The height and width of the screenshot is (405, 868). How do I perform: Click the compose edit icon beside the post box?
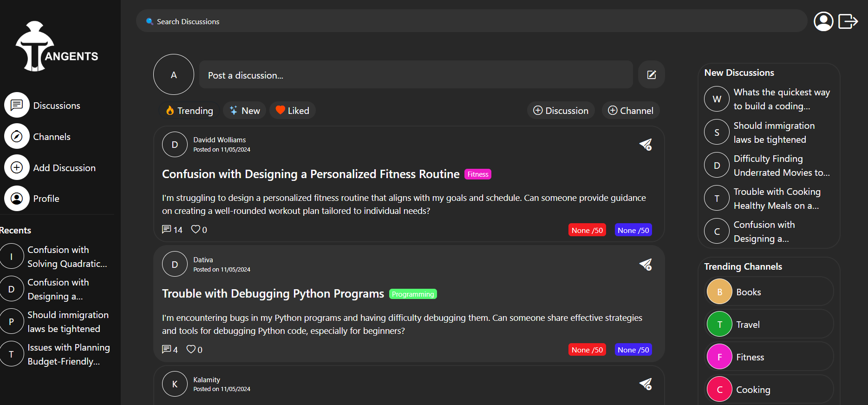click(x=651, y=75)
